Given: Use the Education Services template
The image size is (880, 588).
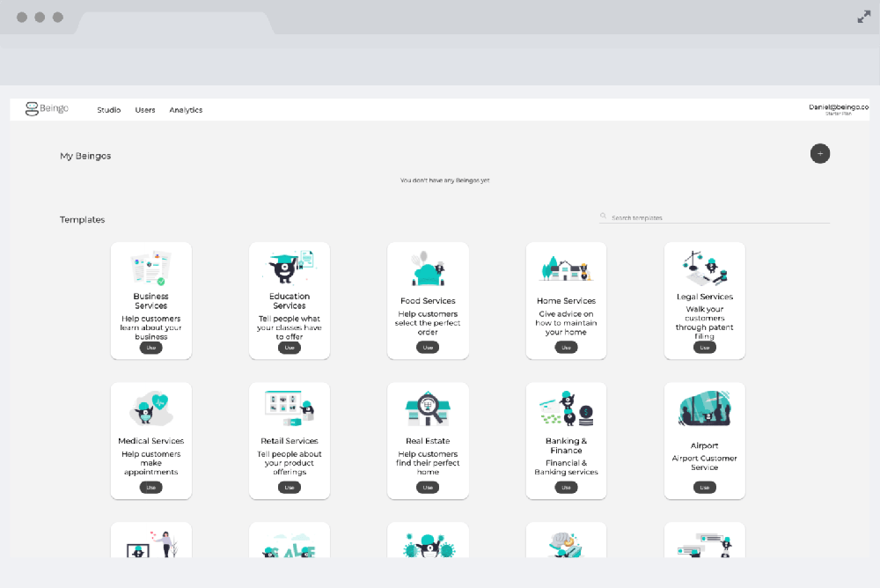Looking at the screenshot, I should point(289,347).
